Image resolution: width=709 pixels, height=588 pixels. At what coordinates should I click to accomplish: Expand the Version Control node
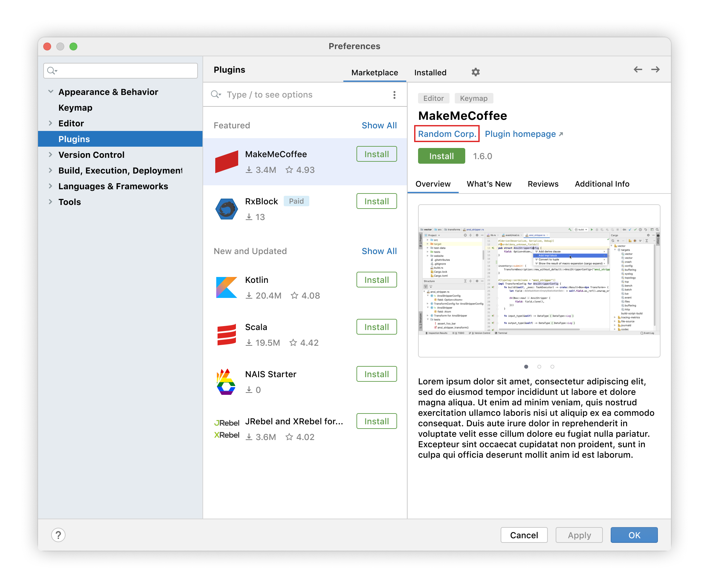point(51,155)
